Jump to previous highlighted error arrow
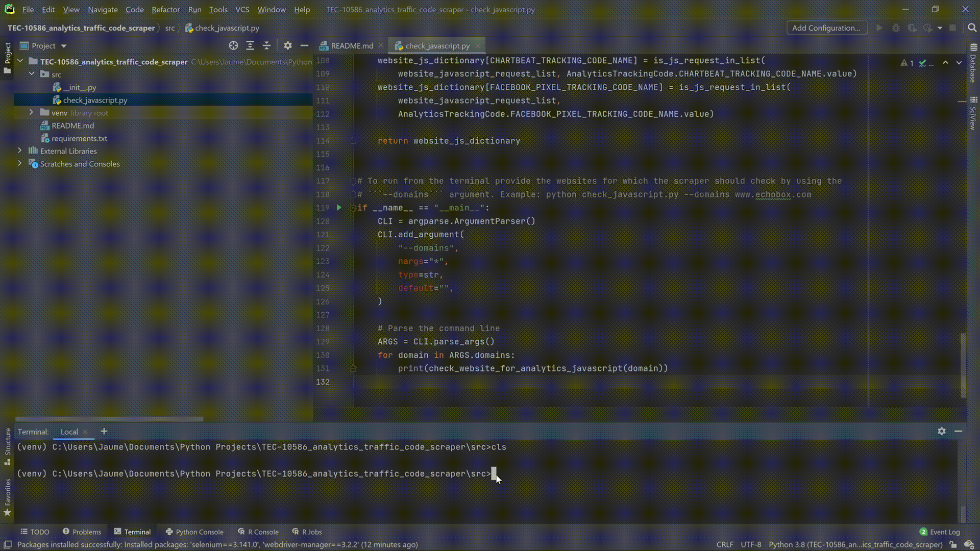 point(945,63)
